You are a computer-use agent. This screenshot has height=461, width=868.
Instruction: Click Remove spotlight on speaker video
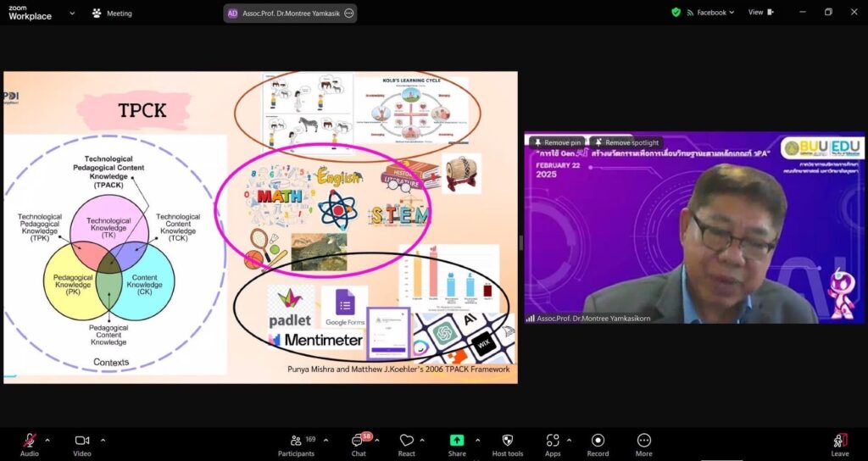click(624, 142)
